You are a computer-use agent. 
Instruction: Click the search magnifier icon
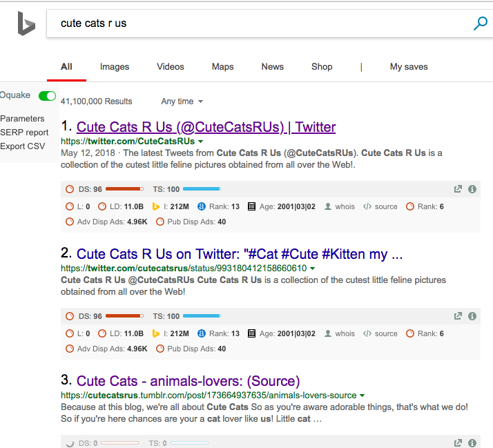[480, 23]
